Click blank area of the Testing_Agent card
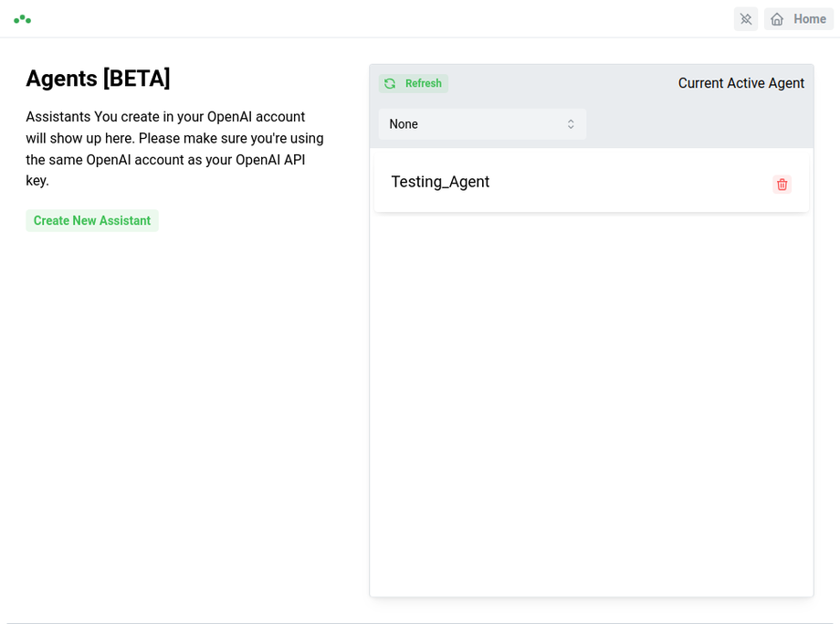The width and height of the screenshot is (840, 624). [x=630, y=183]
